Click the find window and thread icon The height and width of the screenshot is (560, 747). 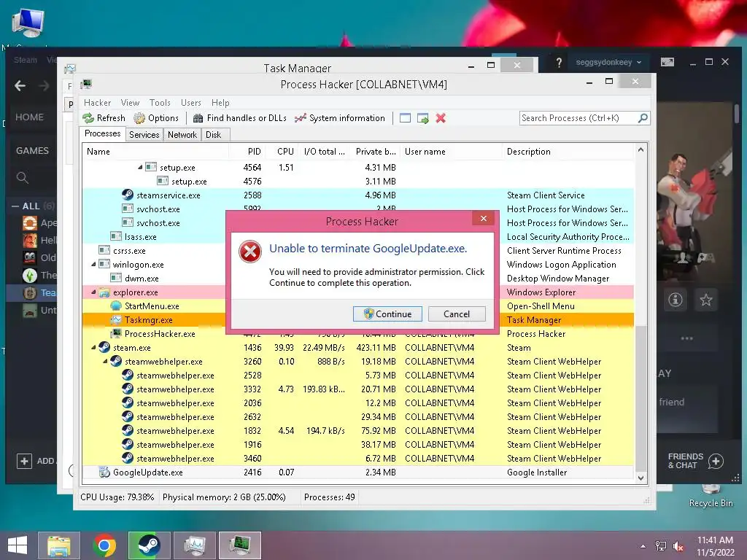[422, 118]
